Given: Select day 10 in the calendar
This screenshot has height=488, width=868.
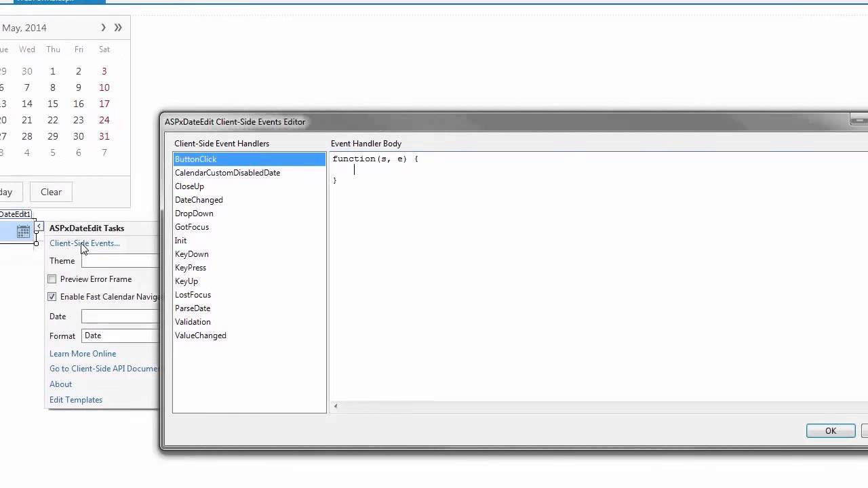Looking at the screenshot, I should coord(104,87).
